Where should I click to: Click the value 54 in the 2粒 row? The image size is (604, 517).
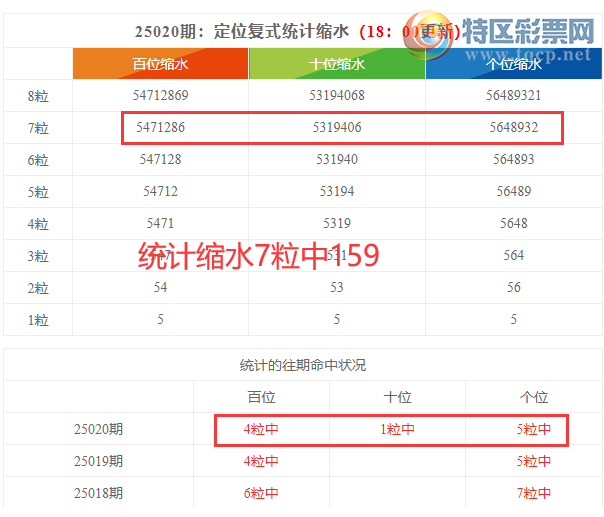[160, 287]
